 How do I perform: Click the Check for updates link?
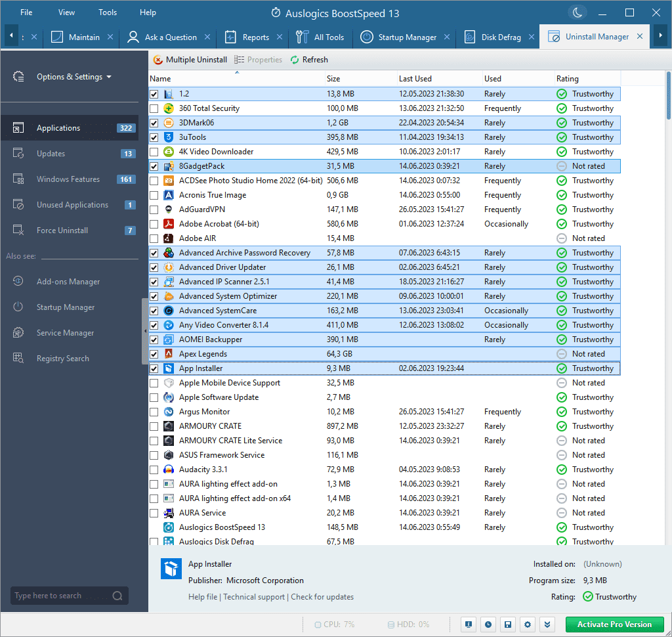pyautogui.click(x=322, y=597)
